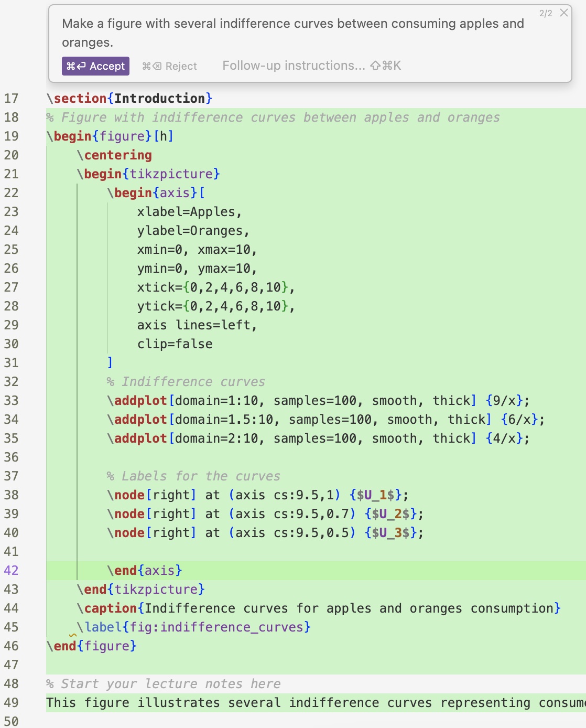Click the node line labeled $U_1$
Screen dimensions: 586x728
[x=258, y=495]
